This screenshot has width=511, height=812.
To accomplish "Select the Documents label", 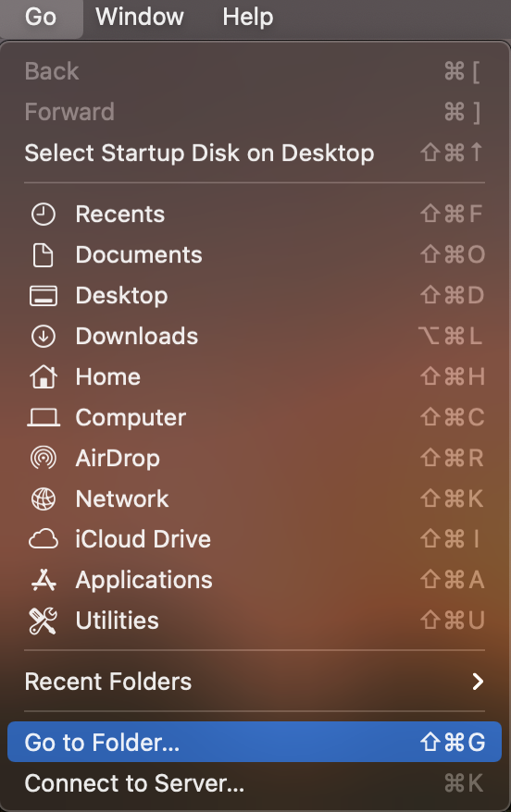I will (x=139, y=254).
